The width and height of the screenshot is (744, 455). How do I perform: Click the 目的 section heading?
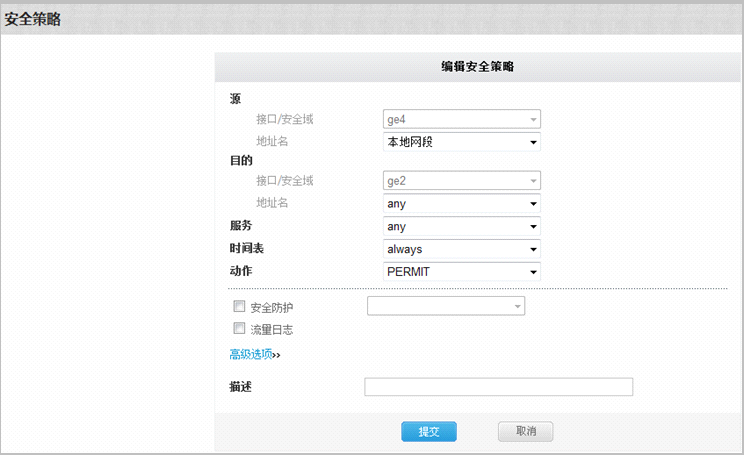[x=241, y=160]
